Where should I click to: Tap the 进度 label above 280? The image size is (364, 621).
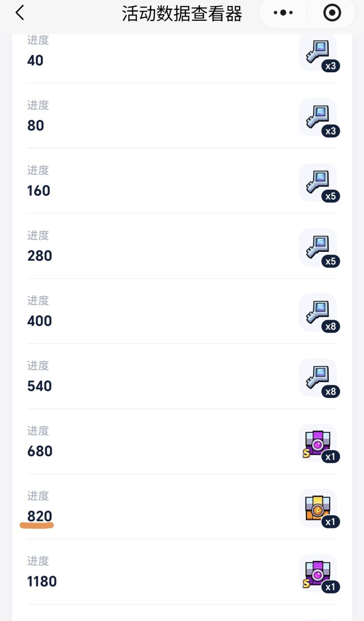click(x=38, y=236)
